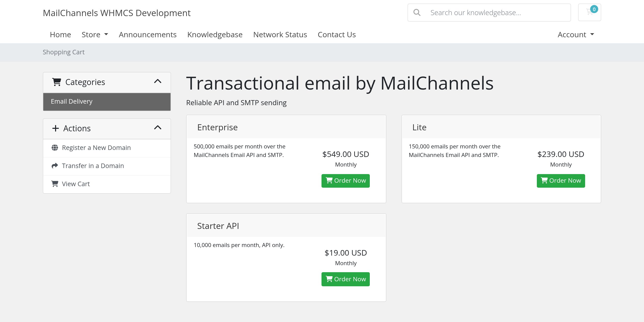Open the Account dropdown menu
Viewport: 644px width, 322px height.
(576, 34)
